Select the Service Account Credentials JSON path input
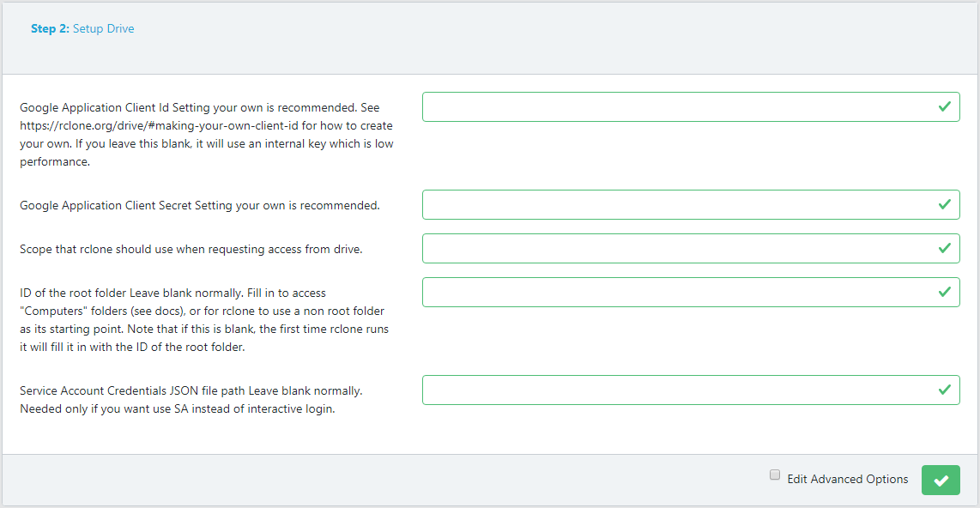 click(691, 390)
